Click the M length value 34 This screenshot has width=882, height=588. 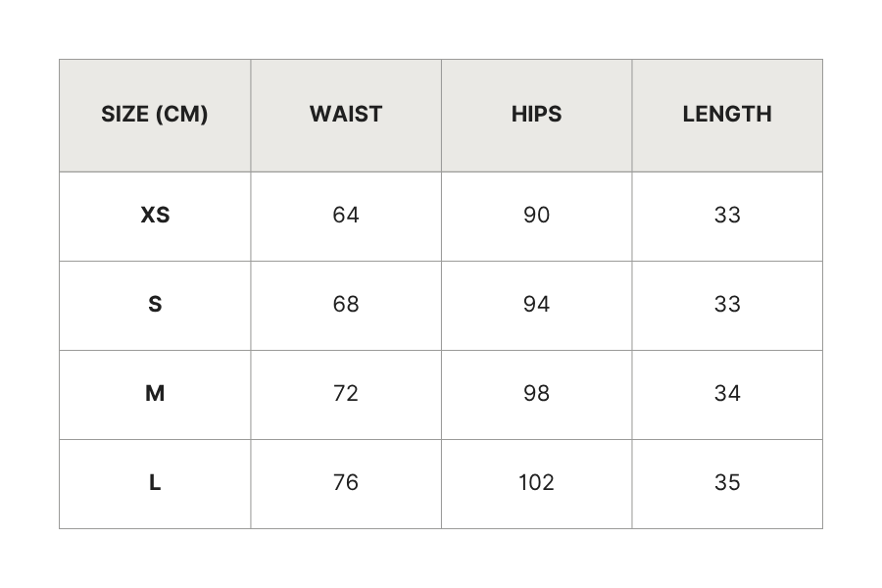coord(727,393)
